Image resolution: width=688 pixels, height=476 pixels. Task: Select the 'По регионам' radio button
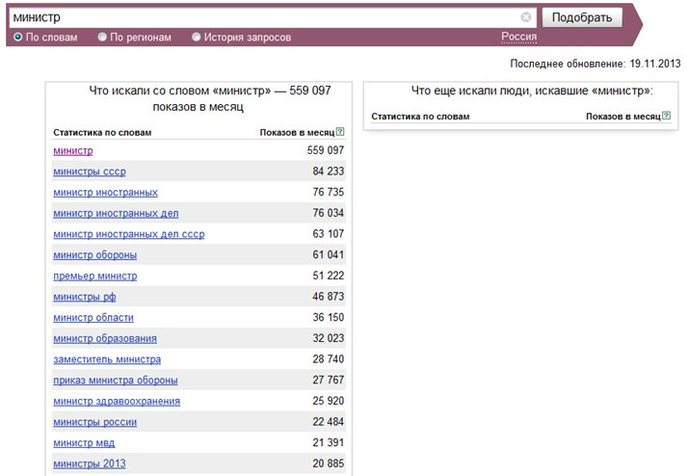tap(102, 37)
